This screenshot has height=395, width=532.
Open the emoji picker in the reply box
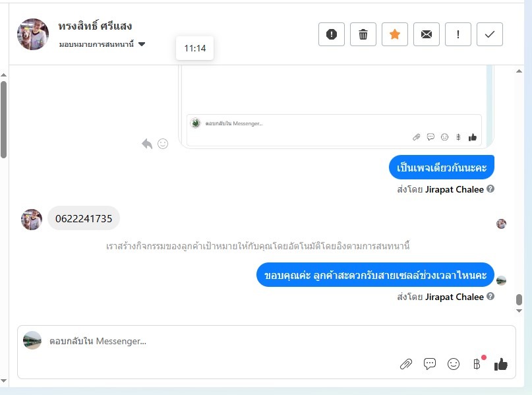(x=454, y=364)
